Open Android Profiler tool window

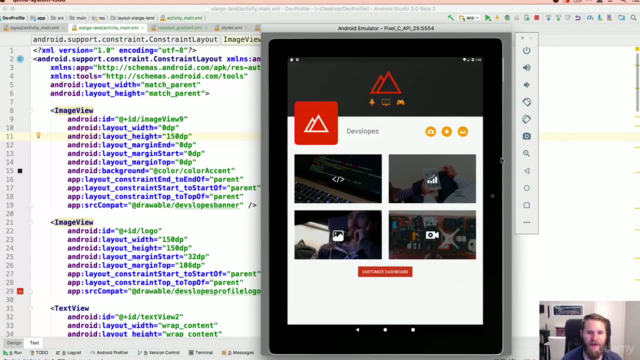coord(109,353)
